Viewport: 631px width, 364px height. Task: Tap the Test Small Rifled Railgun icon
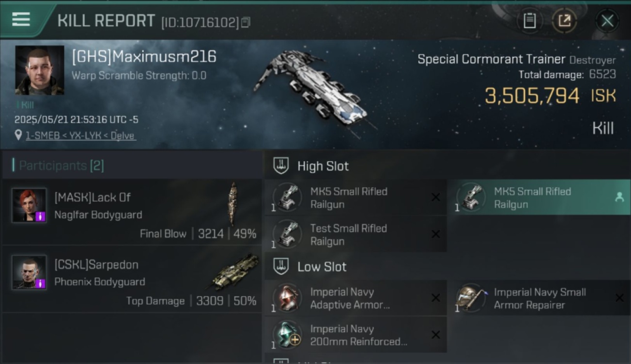[x=287, y=234]
